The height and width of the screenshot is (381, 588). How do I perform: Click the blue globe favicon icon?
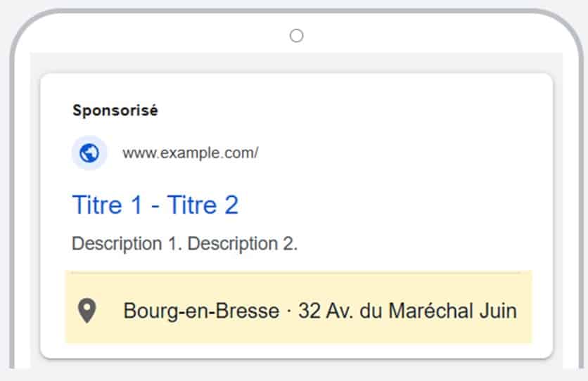tap(89, 153)
